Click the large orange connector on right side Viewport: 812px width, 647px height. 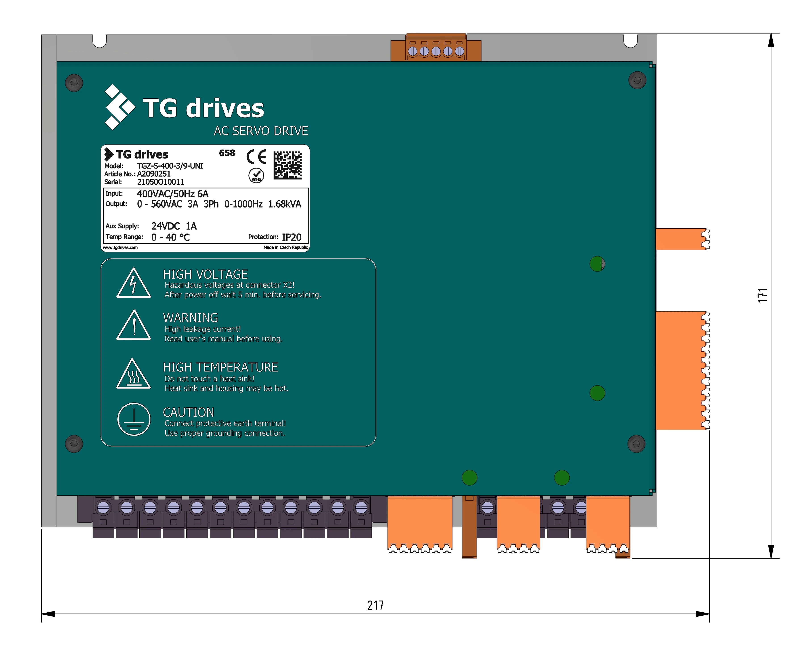[x=682, y=371]
